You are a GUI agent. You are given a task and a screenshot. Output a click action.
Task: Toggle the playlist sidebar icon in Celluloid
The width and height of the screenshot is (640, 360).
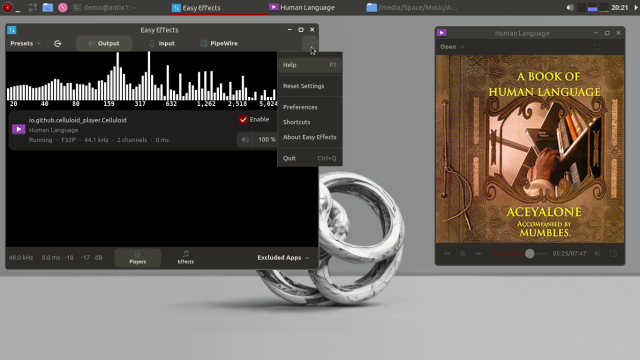pyautogui.click(x=613, y=253)
